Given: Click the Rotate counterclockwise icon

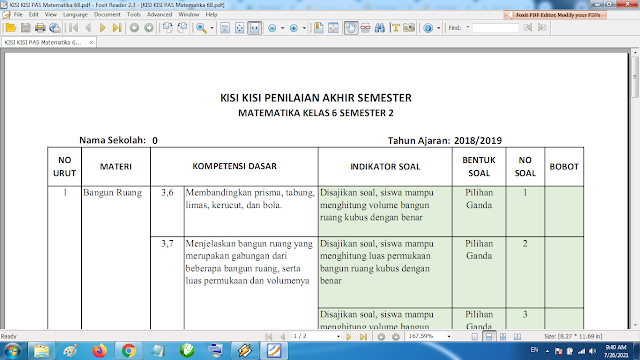Looking at the screenshot, I should tap(167, 28).
